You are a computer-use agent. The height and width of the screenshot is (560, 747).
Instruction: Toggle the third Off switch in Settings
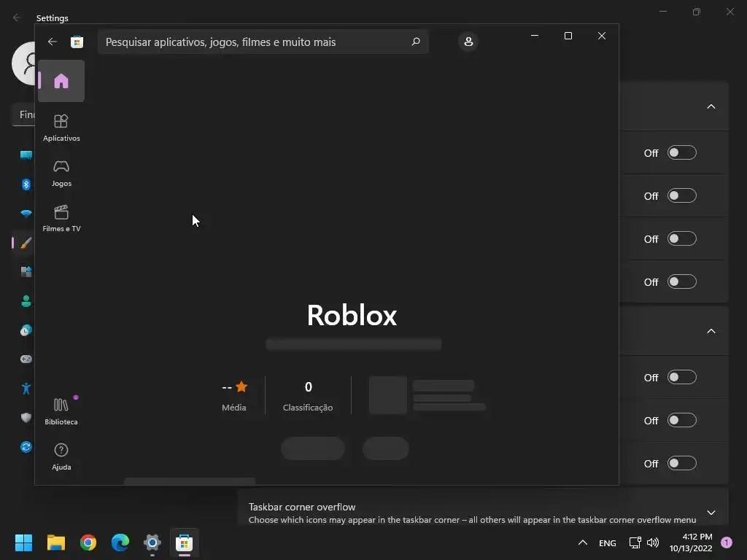[682, 238]
